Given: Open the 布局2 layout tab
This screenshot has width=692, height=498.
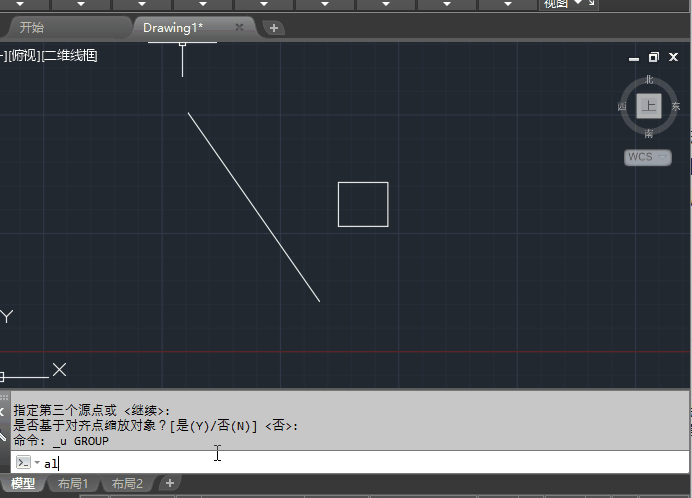Looking at the screenshot, I should [x=127, y=484].
